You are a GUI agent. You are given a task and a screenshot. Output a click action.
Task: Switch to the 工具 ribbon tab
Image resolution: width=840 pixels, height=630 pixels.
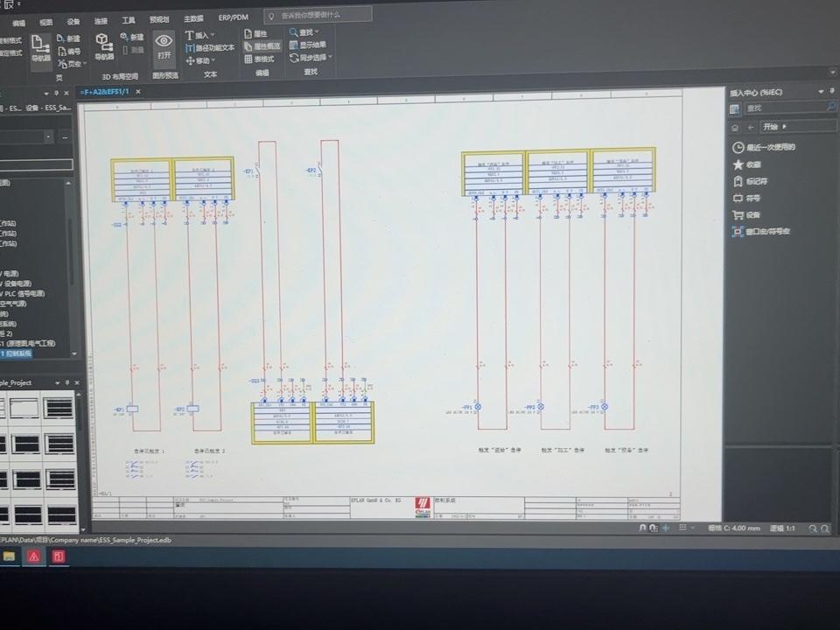[x=129, y=19]
